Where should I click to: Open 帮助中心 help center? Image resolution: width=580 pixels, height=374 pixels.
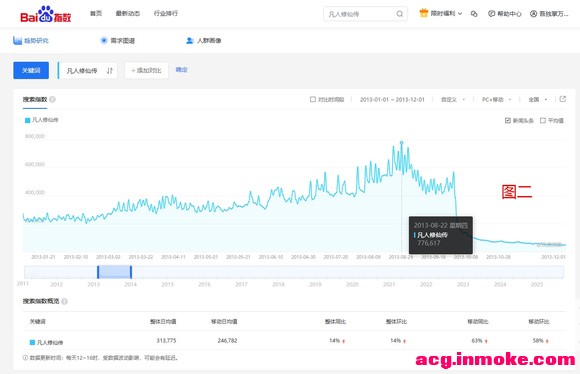[505, 14]
